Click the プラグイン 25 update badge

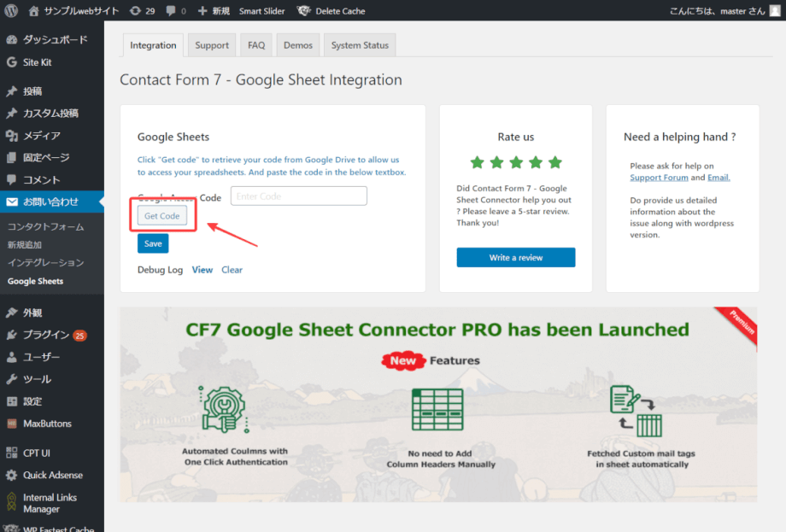pyautogui.click(x=79, y=335)
